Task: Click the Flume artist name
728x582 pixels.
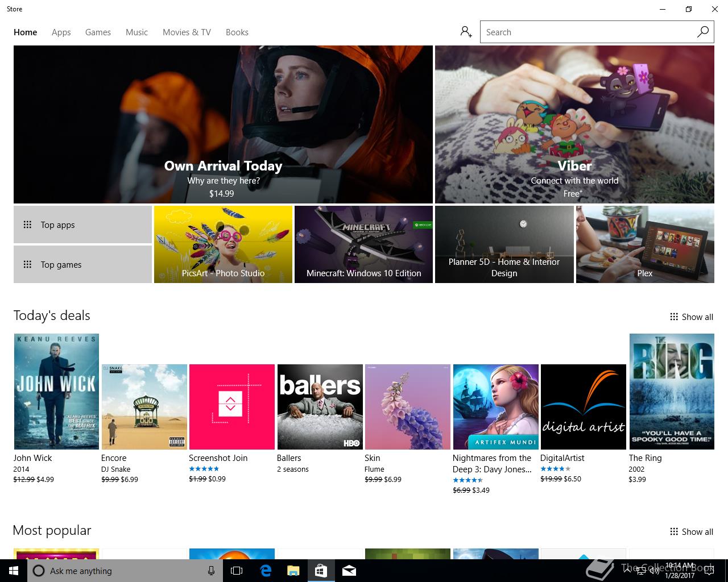Action: click(x=374, y=469)
